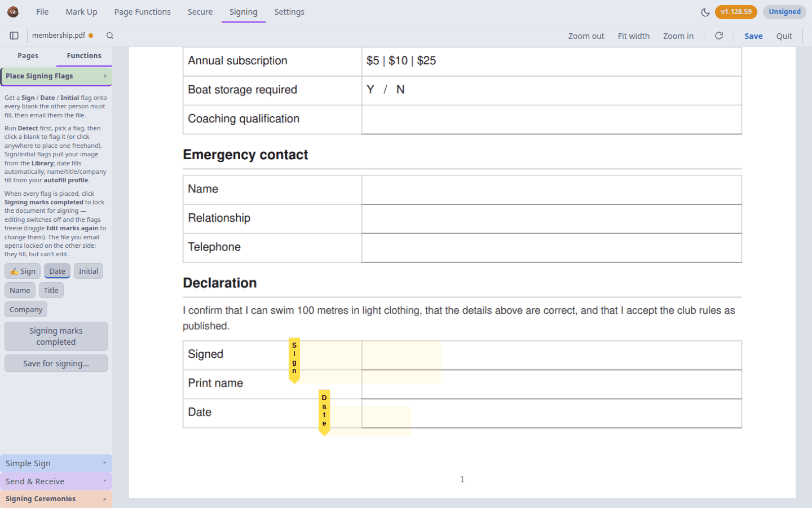Expand the Signing Ceremonies section
Image resolution: width=812 pixels, height=508 pixels.
tap(56, 499)
